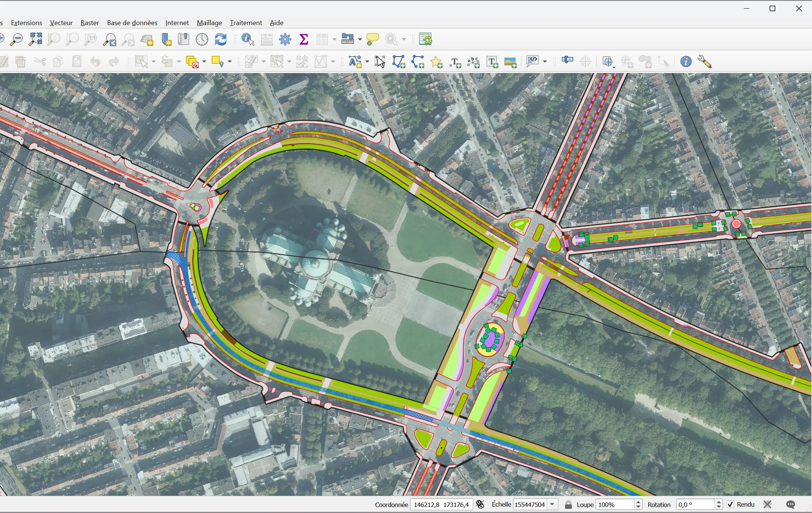Viewport: 812px width, 513px height.
Task: Click the Add Polygon Annotation tool
Action: (399, 62)
